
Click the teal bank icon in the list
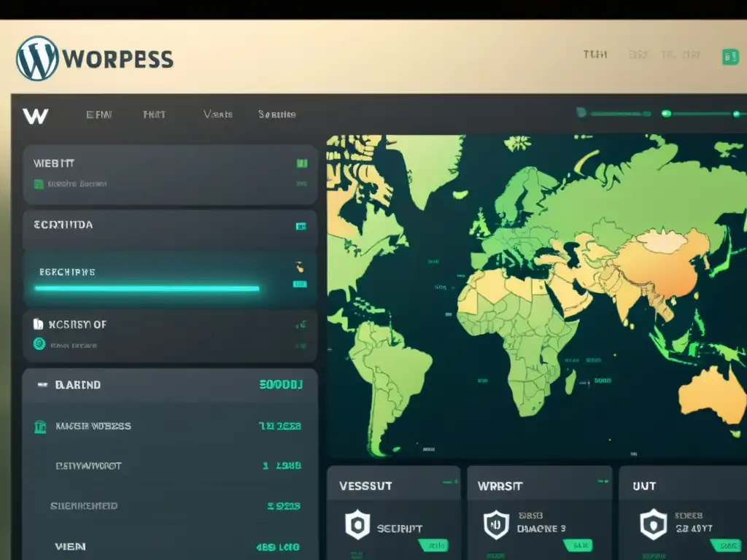[40, 427]
